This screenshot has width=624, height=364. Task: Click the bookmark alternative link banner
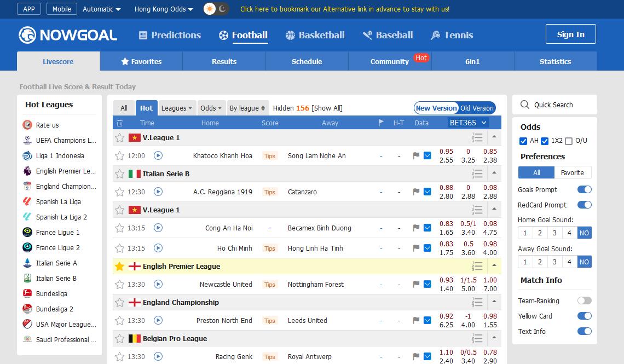click(345, 9)
